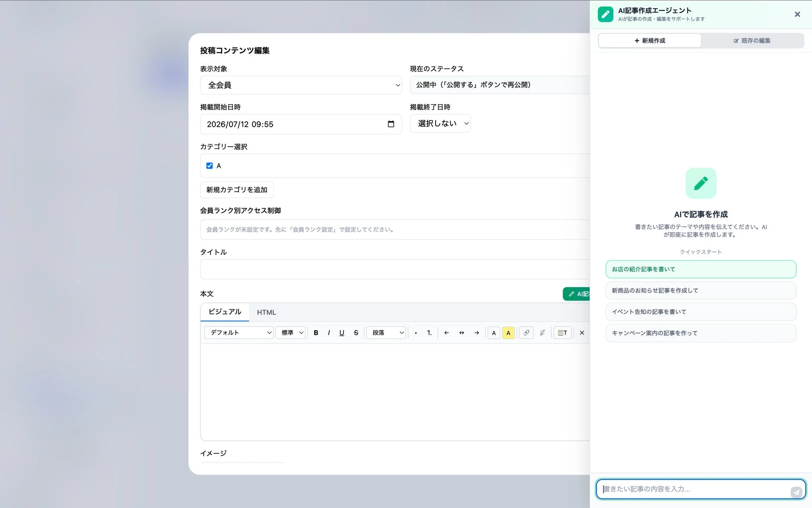Click the 会員ランクが未設定です notice text

[x=300, y=230]
